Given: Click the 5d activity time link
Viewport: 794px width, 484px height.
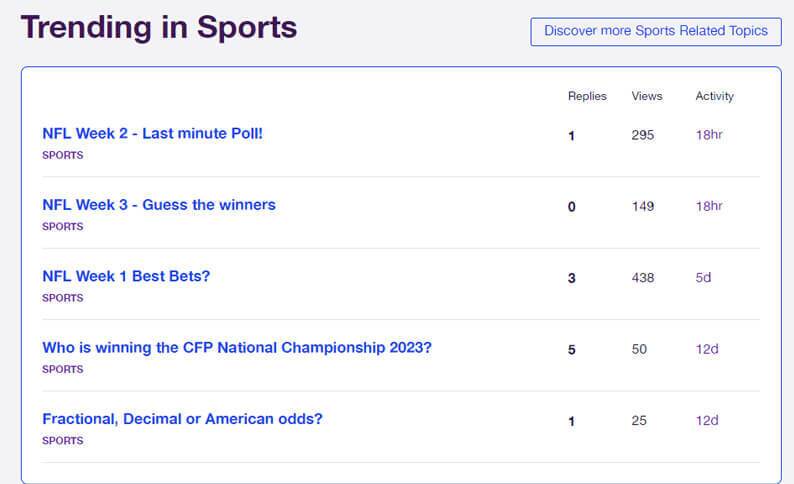Looking at the screenshot, I should click(703, 278).
